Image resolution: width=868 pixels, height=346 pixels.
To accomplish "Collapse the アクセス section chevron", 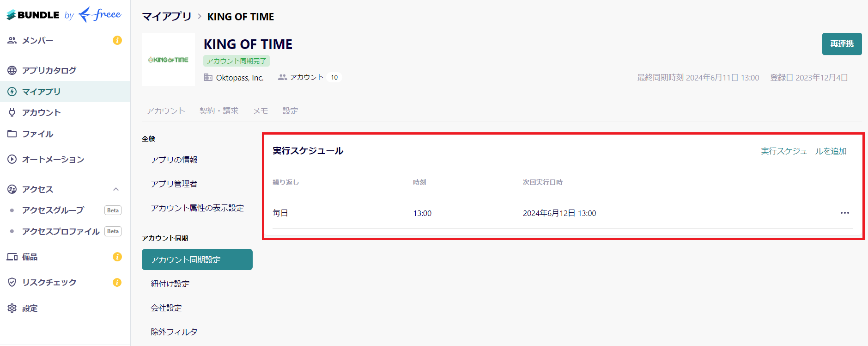I will point(116,189).
